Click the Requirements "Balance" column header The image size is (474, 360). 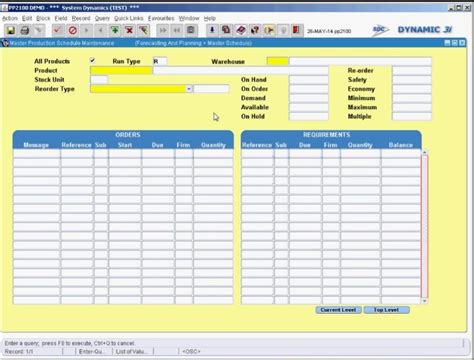coord(401,145)
